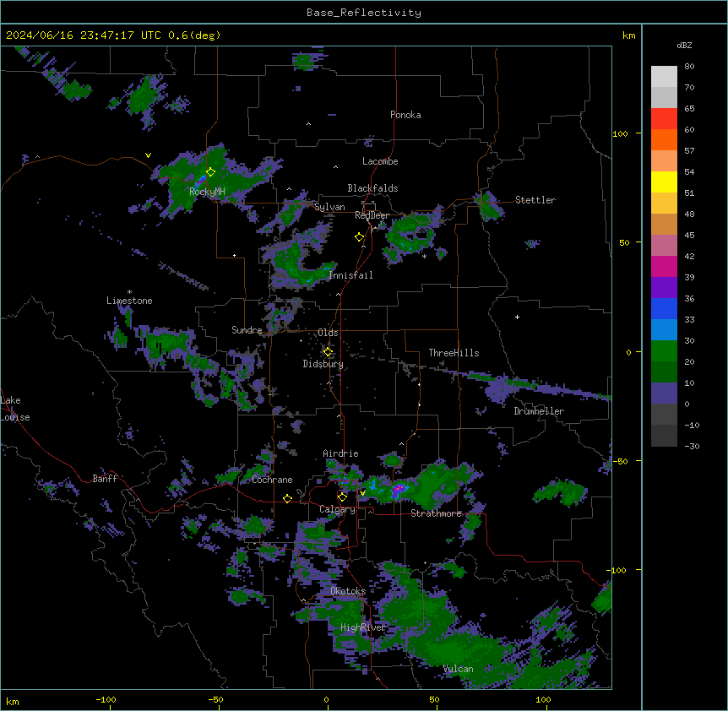Select the timestamp 2024/06/16 23:47:17 UTC
The image size is (728, 711).
83,35
